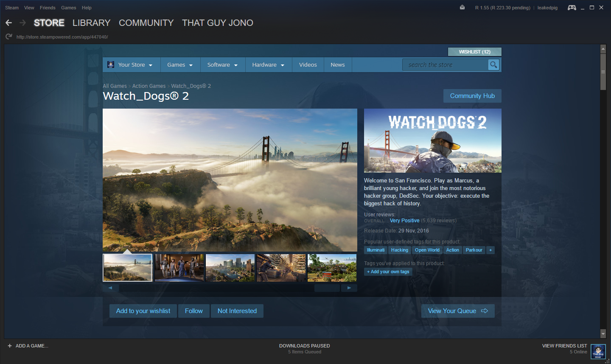Click the store URL address text
Viewport: 611px width, 364px height.
(62, 37)
